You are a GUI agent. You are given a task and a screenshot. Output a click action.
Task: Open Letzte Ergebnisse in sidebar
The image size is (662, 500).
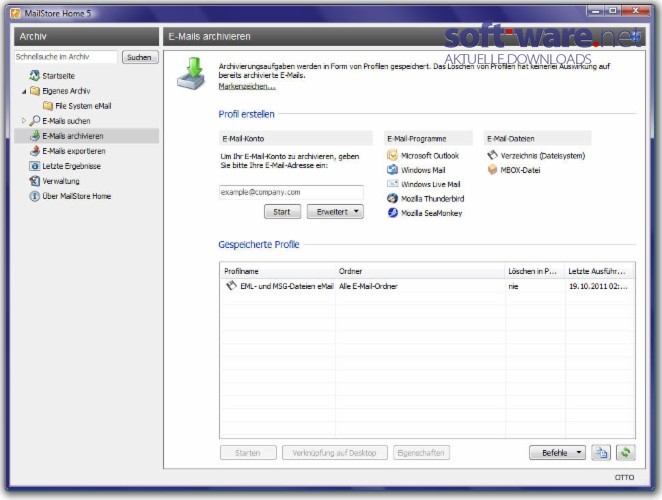click(x=71, y=166)
